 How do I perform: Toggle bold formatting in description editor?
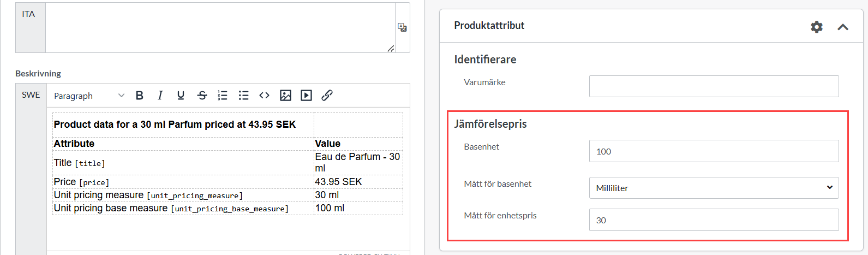tap(140, 96)
